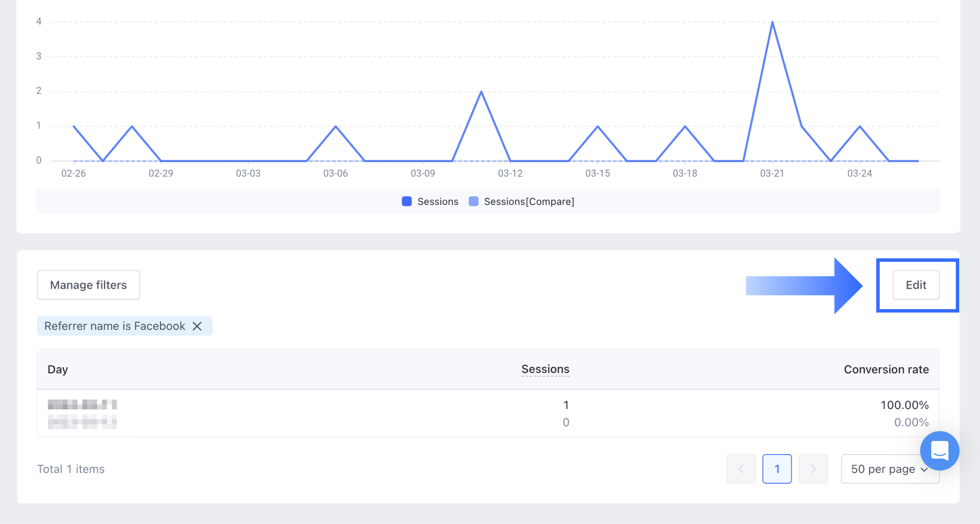Select page number 1

tap(777, 469)
